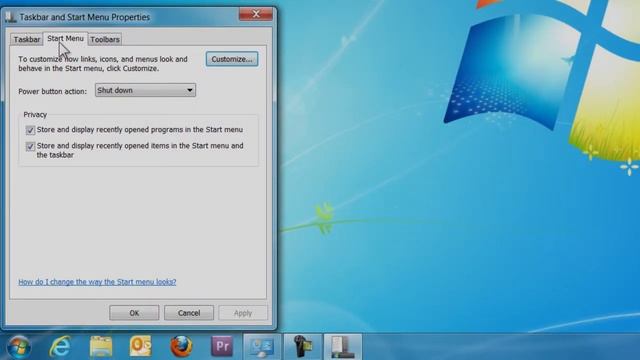Open Internet Explorer from the taskbar
This screenshot has width=640, height=360.
(x=60, y=347)
